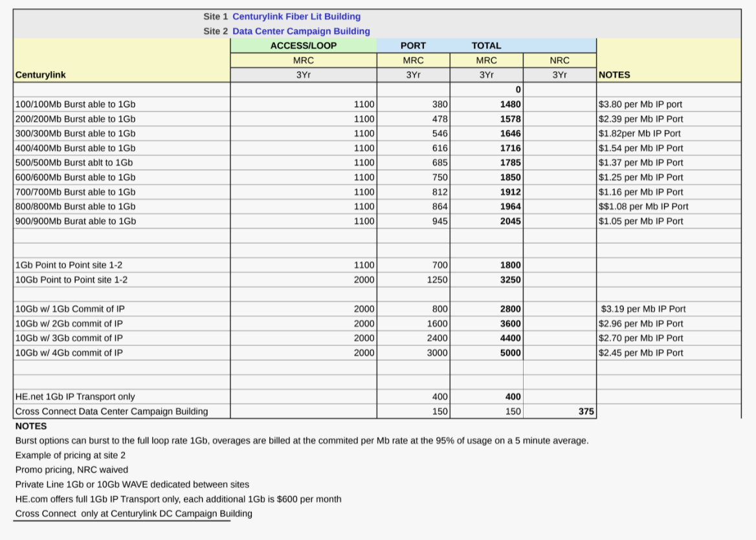Click the Data Center Campaign Building link

301,31
